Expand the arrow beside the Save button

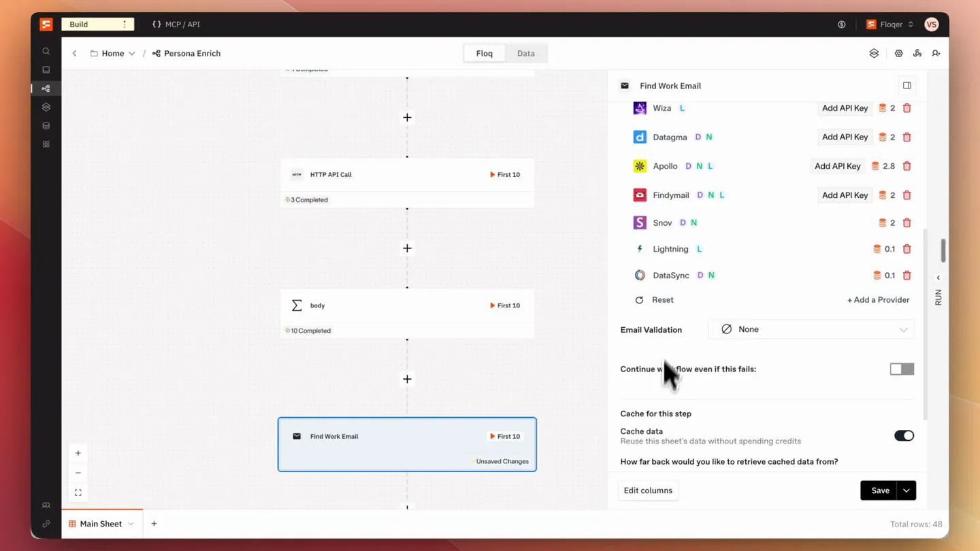[906, 490]
